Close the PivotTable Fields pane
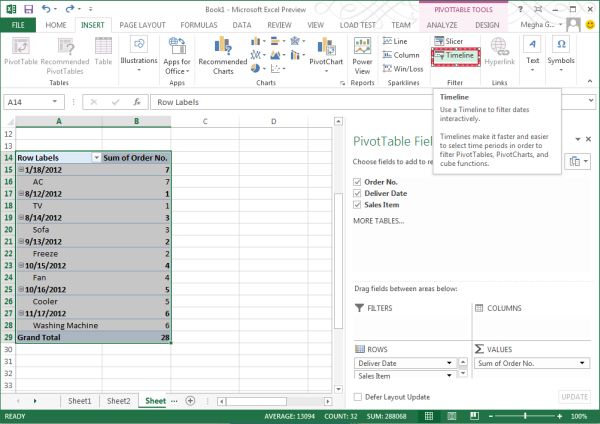The height and width of the screenshot is (424, 600). click(x=589, y=139)
